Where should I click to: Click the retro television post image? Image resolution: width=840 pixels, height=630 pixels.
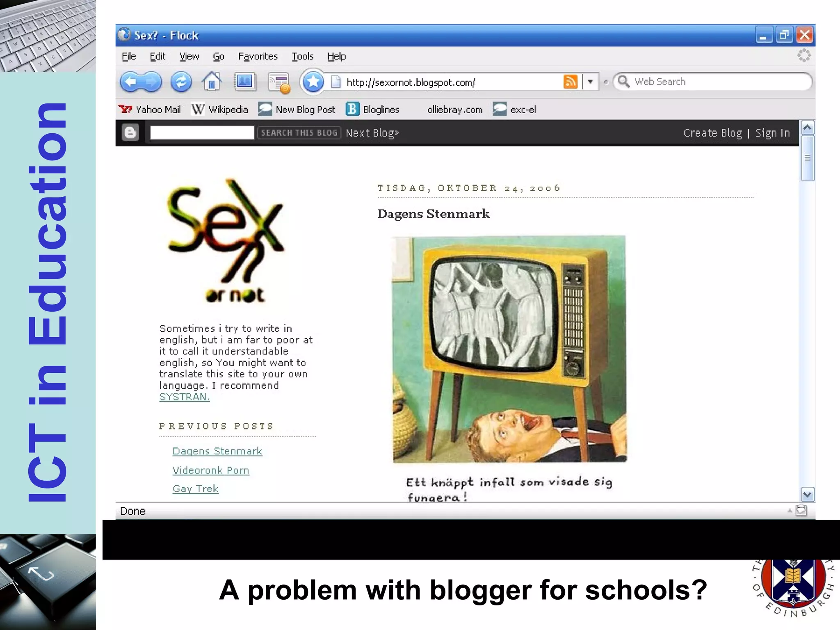(x=509, y=349)
